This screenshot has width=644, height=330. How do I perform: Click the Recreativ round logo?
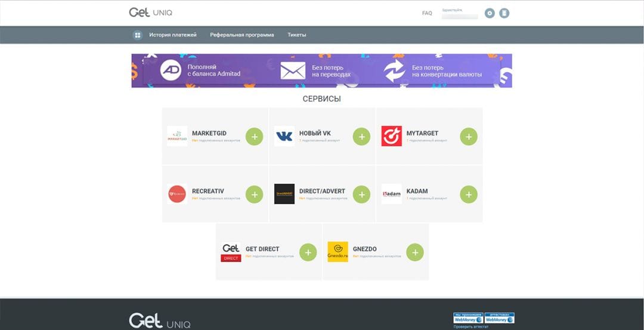coord(178,195)
